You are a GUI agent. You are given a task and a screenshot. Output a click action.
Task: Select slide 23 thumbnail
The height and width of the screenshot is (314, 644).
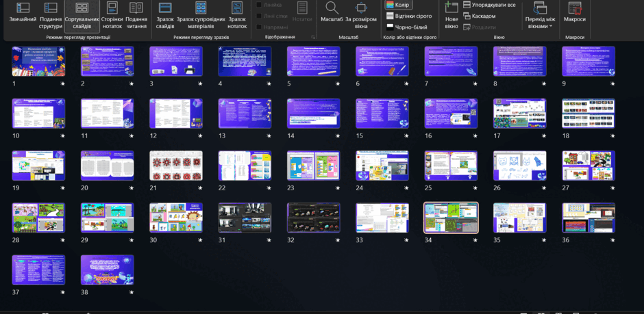pyautogui.click(x=314, y=166)
